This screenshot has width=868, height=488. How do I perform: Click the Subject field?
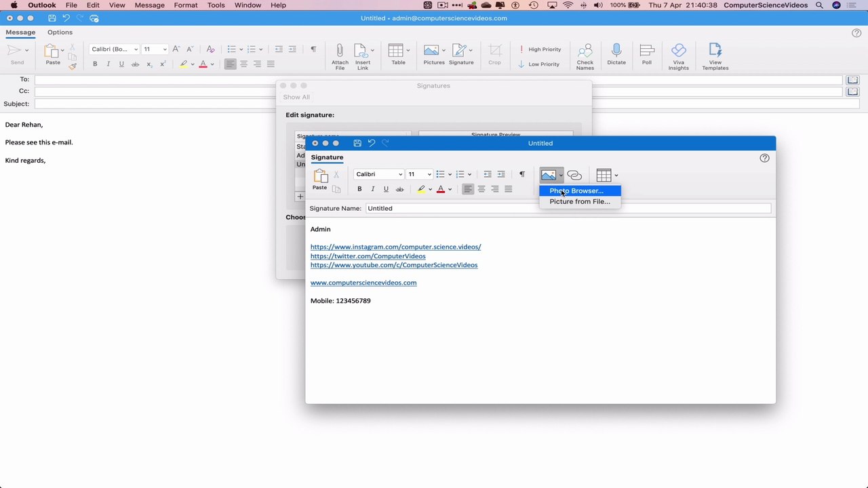coord(447,104)
